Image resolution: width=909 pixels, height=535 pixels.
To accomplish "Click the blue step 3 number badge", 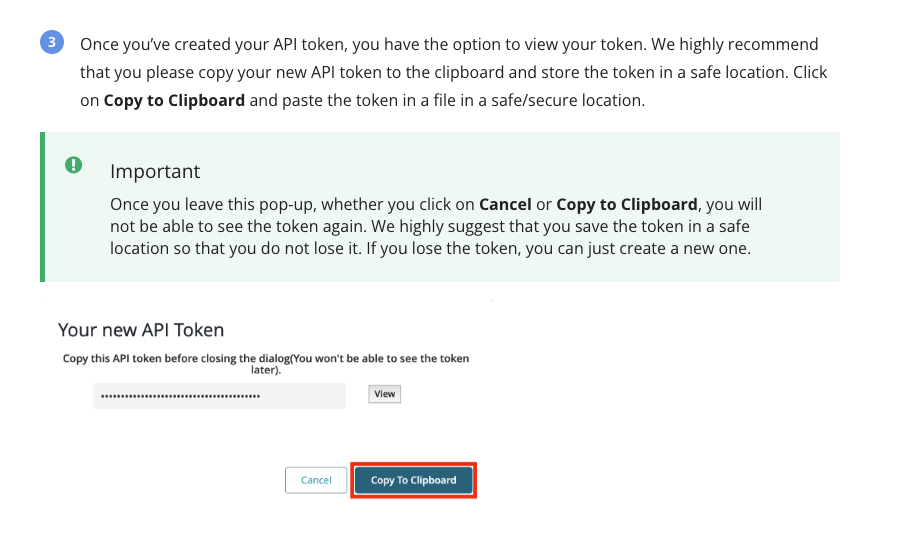I will click(x=52, y=42).
